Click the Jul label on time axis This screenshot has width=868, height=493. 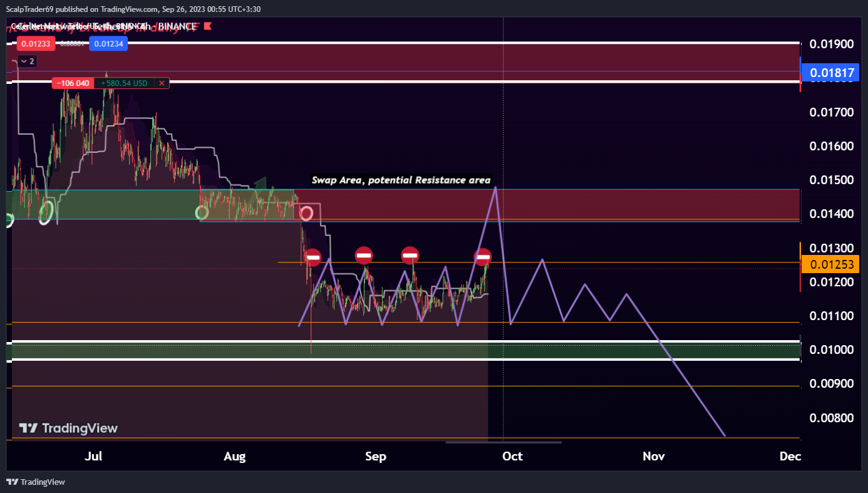click(93, 456)
